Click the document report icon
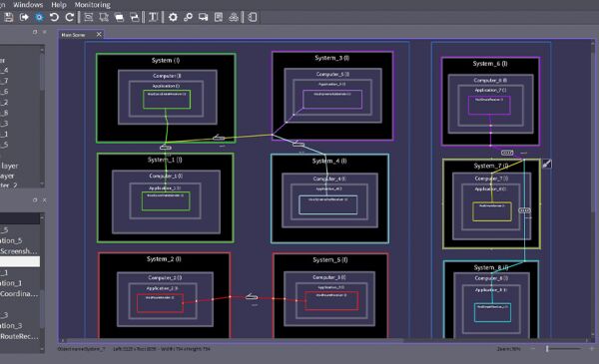The width and height of the screenshot is (599, 364). [219, 17]
